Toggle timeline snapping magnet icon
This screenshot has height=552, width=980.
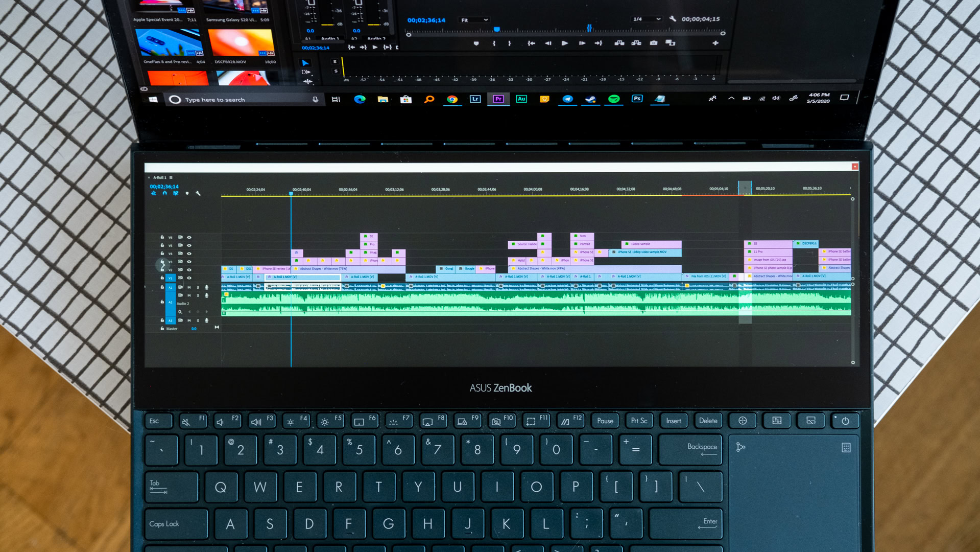click(x=164, y=194)
